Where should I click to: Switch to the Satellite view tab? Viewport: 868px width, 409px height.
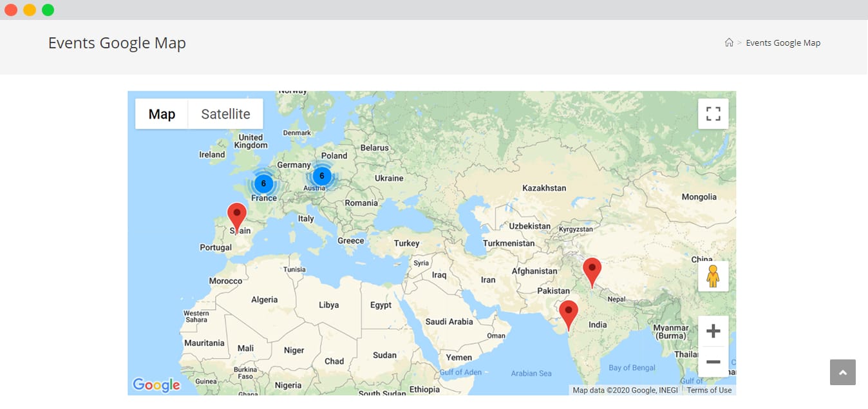pos(225,113)
